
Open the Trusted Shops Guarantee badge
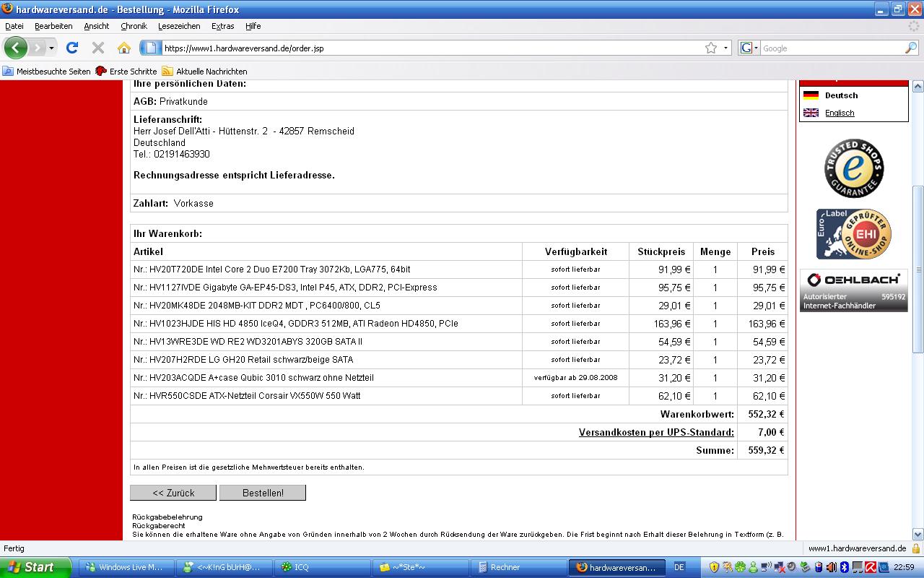[854, 168]
